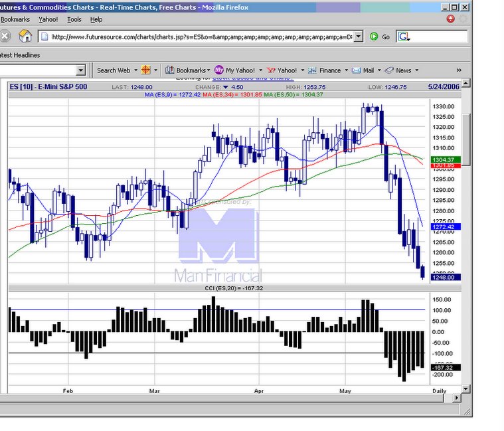Screen dimensions: 504x431
Task: Click the MA (ES,50) = 1304.37 legend
Action: [294, 95]
